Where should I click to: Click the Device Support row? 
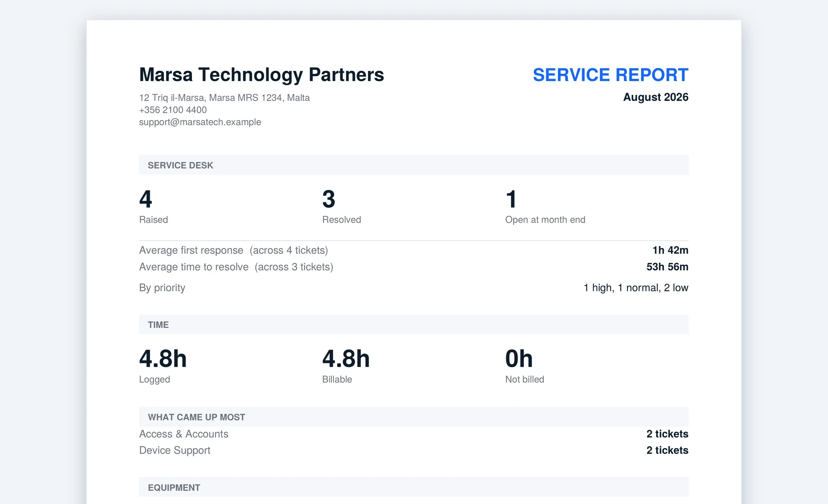point(414,450)
